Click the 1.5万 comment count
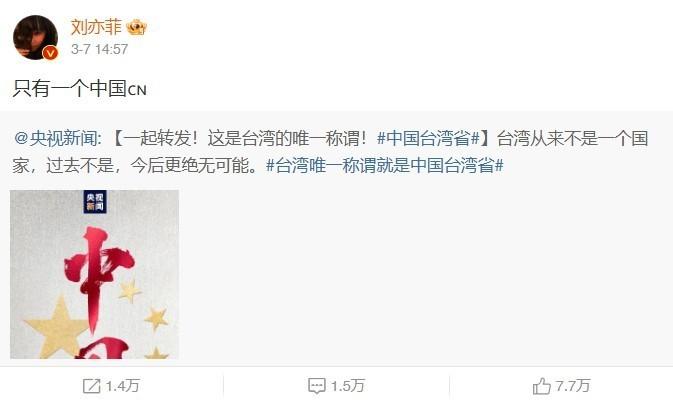This screenshot has width=673, height=403. pyautogui.click(x=348, y=386)
